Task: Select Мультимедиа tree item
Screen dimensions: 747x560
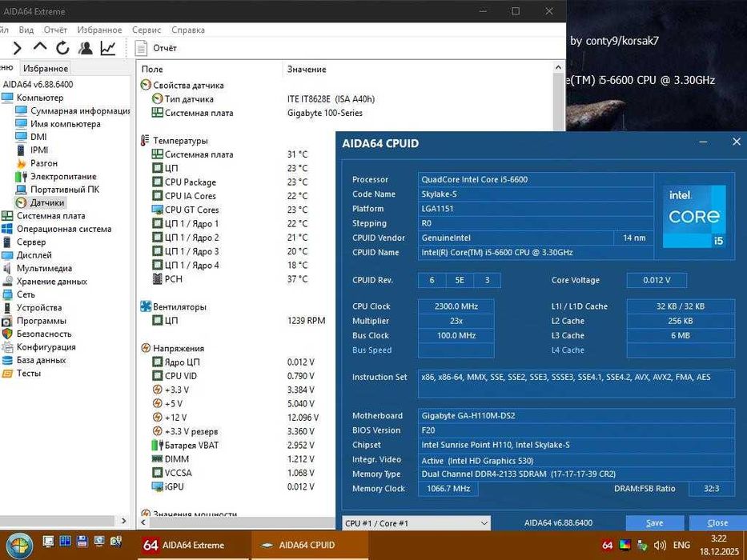Action: point(44,268)
